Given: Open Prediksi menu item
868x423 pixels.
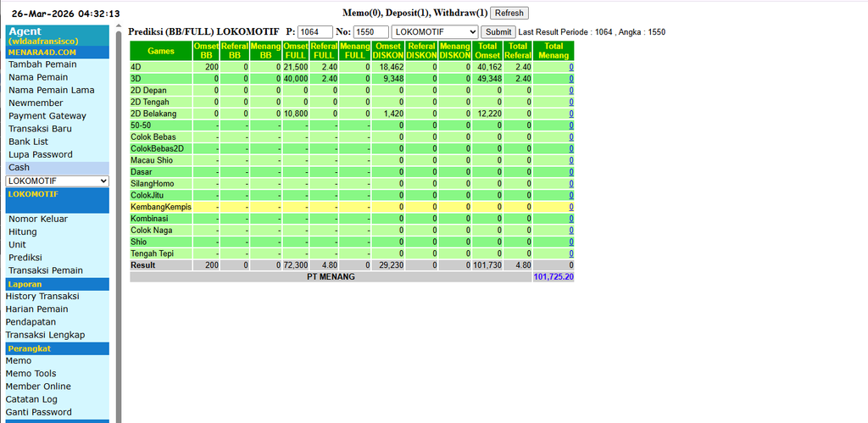Looking at the screenshot, I should coord(25,258).
